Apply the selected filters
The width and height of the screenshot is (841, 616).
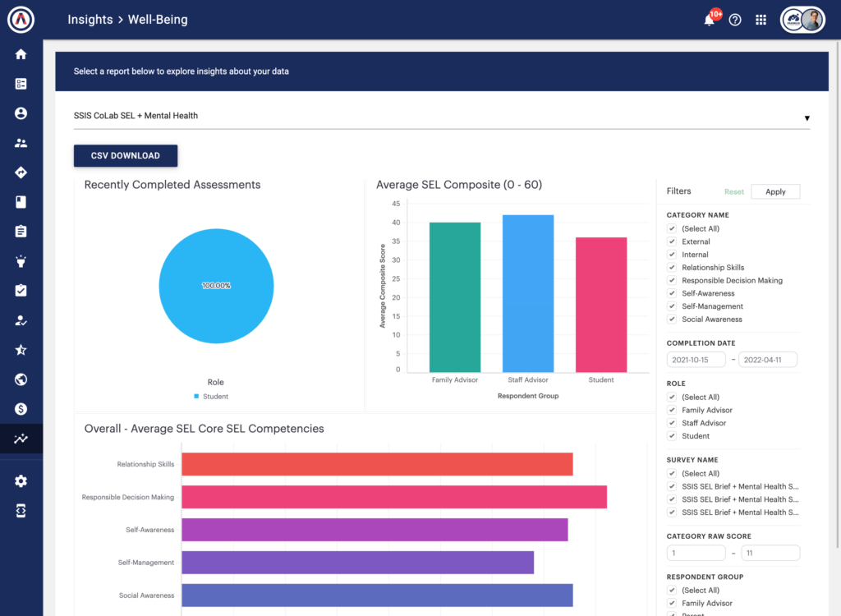pyautogui.click(x=775, y=191)
